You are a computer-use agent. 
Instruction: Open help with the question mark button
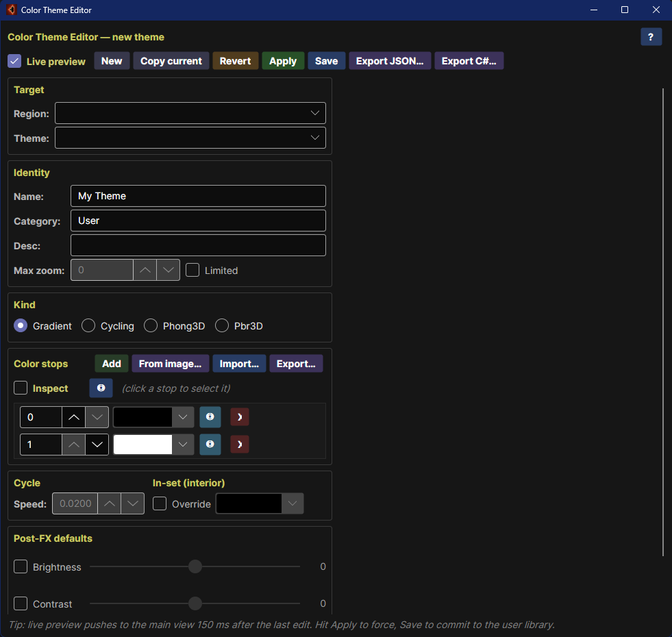pyautogui.click(x=651, y=37)
